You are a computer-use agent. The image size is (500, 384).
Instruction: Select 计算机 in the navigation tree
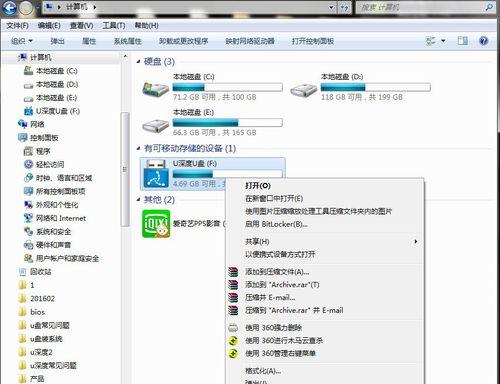pos(40,57)
